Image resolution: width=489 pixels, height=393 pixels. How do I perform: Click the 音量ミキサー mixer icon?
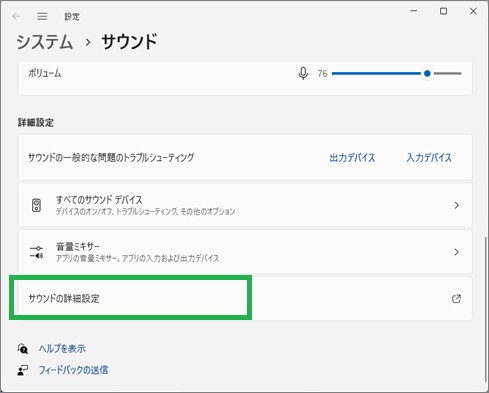(36, 252)
